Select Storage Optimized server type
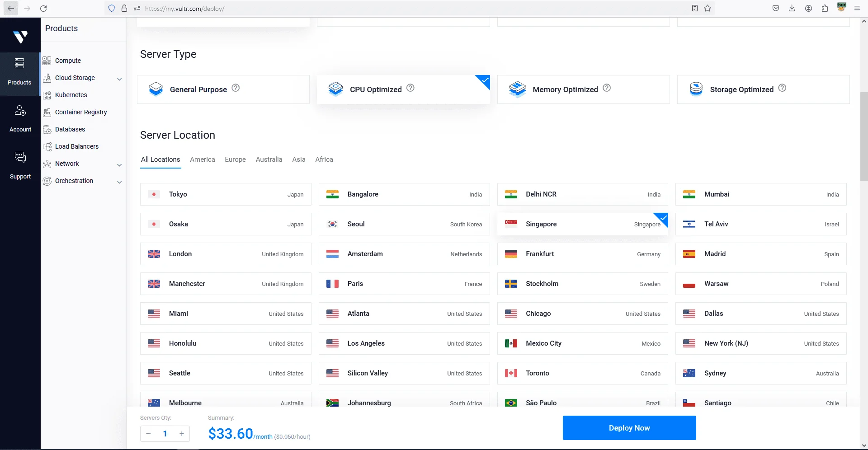 [x=763, y=89]
